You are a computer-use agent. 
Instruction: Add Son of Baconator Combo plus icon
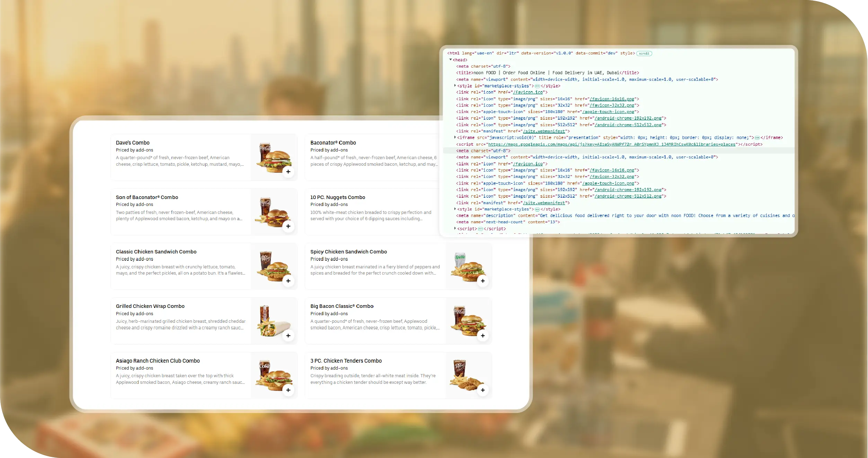pyautogui.click(x=288, y=226)
